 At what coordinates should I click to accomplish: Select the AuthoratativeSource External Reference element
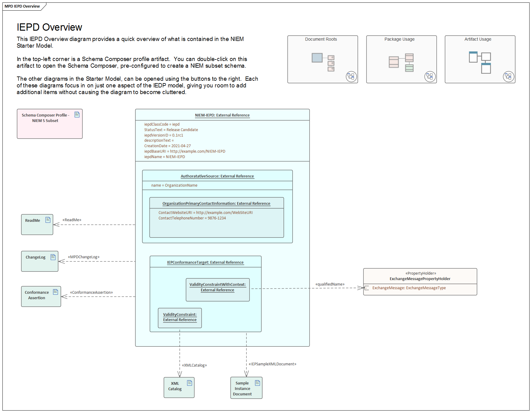point(217,176)
